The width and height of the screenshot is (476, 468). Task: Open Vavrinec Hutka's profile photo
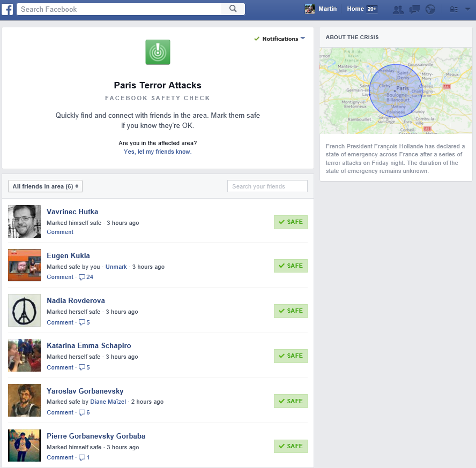tap(24, 221)
